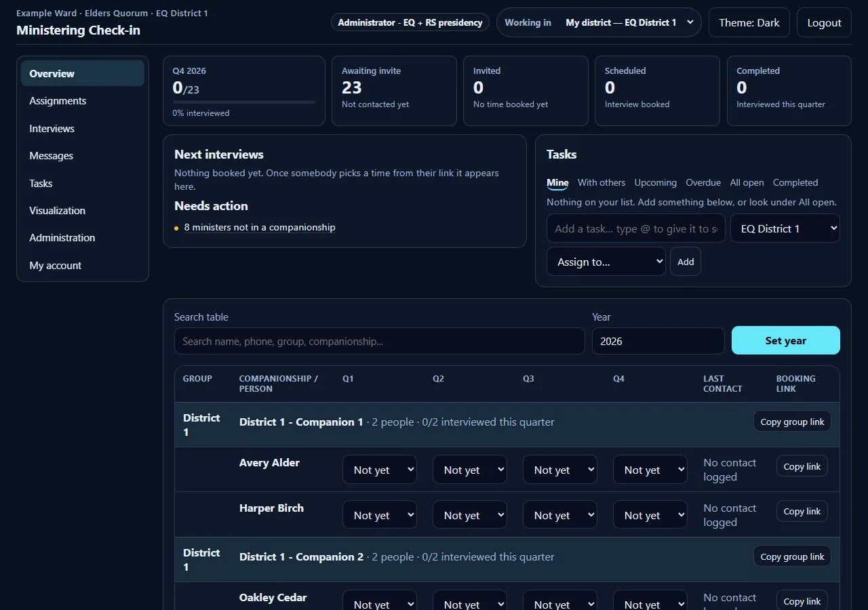Click the Scheduled stat card
The width and height of the screenshot is (868, 610).
(x=657, y=91)
